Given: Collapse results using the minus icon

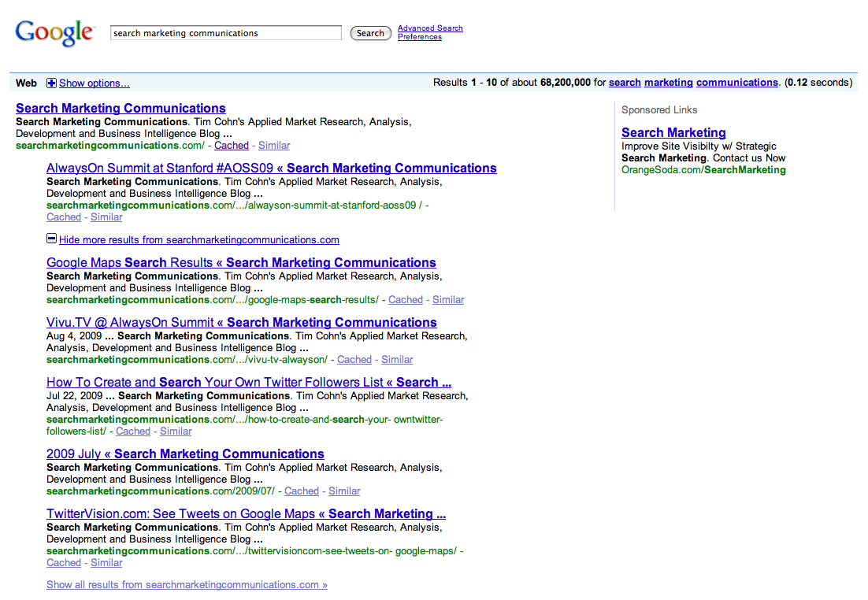Looking at the screenshot, I should pyautogui.click(x=51, y=239).
